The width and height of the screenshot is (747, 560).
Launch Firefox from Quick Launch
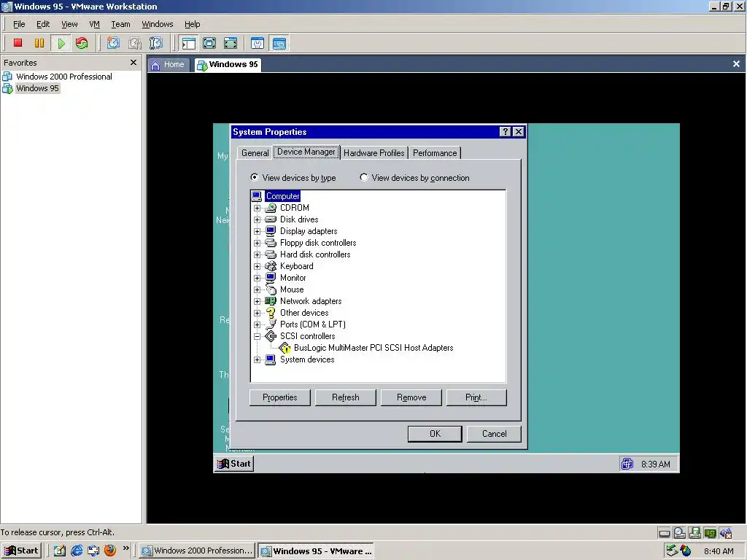click(x=110, y=551)
